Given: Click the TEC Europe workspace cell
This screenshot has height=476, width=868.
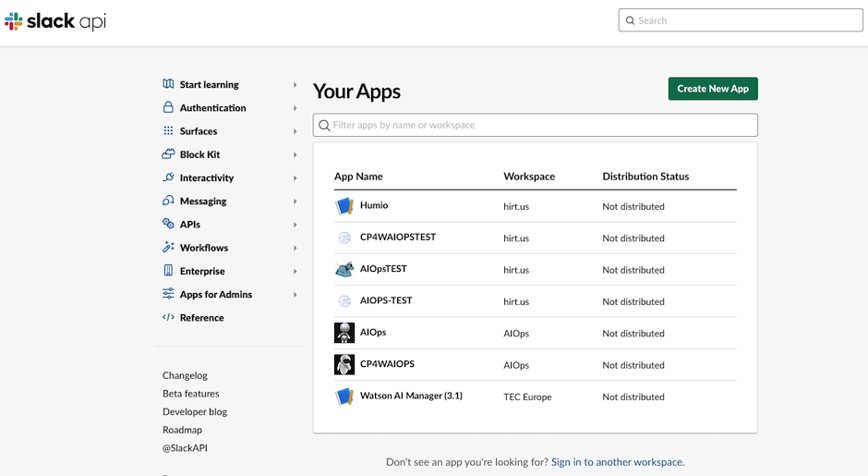Looking at the screenshot, I should pos(527,397).
